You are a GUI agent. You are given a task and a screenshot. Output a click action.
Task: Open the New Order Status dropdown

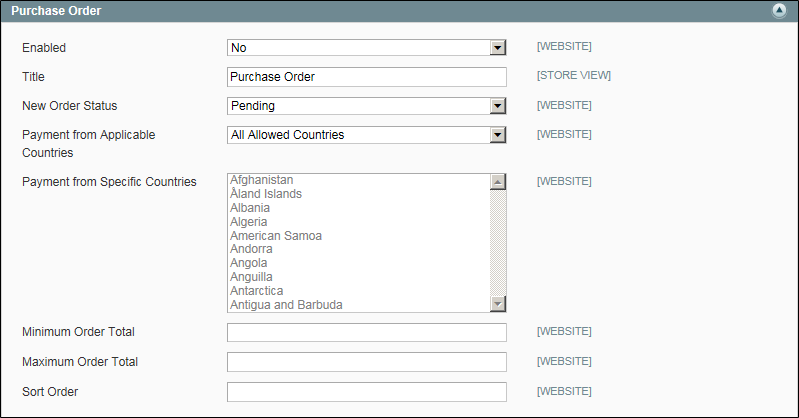pyautogui.click(x=366, y=106)
